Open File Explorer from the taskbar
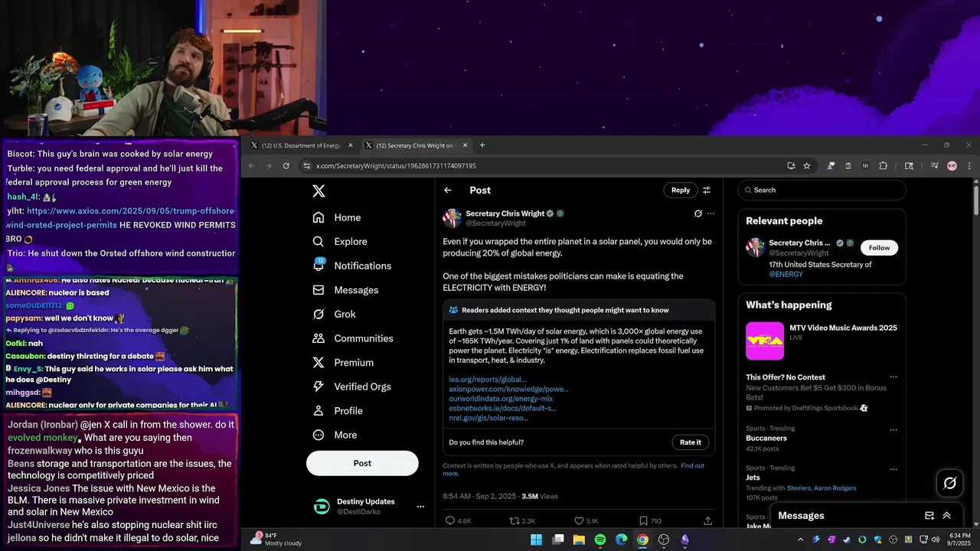980x551 pixels. pos(580,540)
